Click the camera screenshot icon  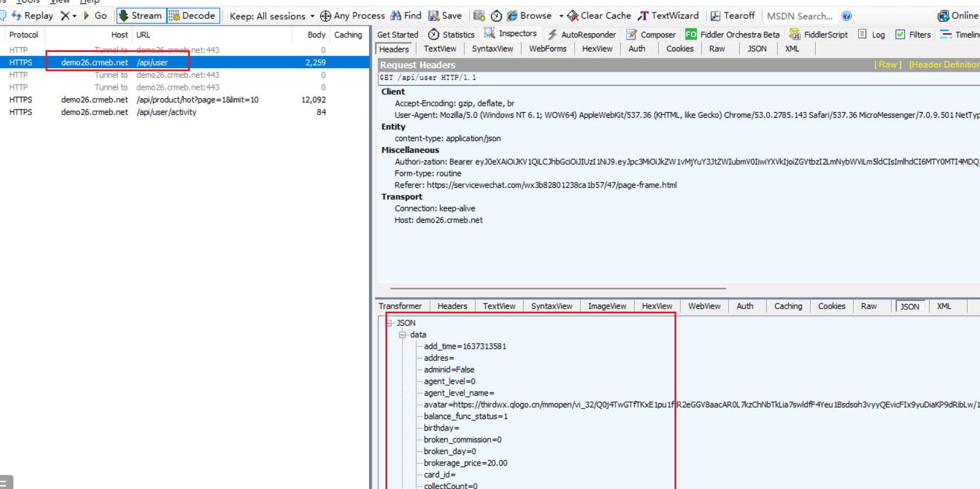[x=479, y=16]
